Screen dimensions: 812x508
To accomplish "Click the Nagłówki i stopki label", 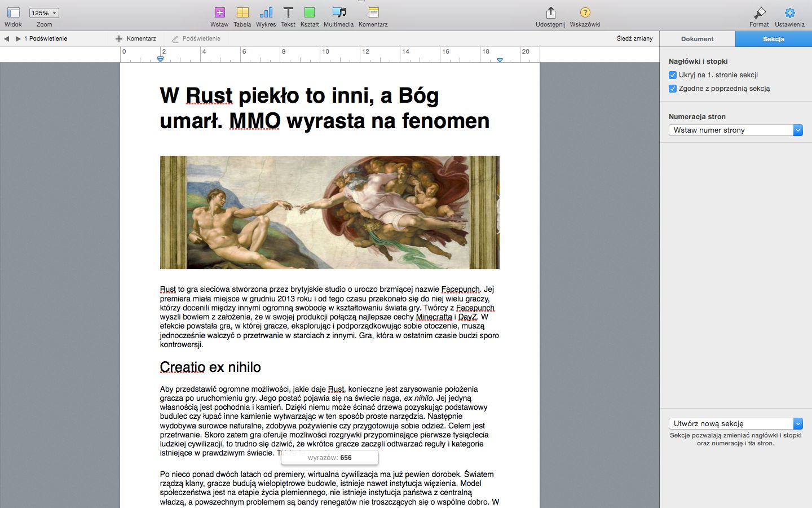I will pos(698,61).
